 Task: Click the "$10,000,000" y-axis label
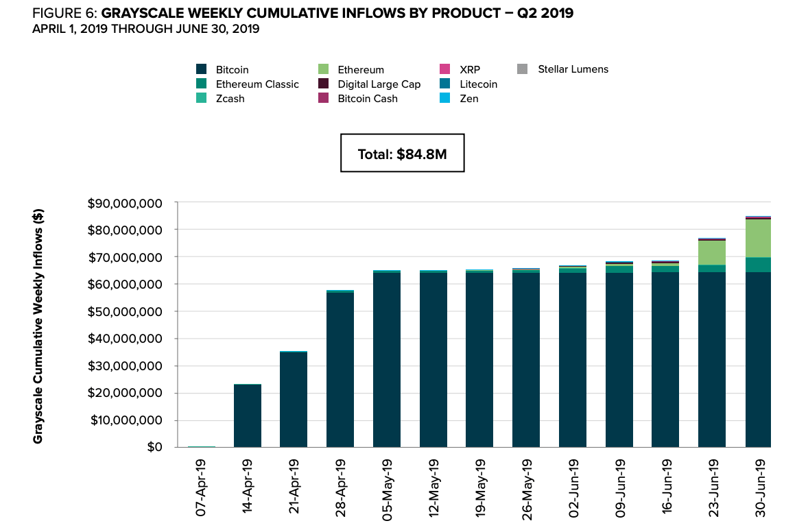pyautogui.click(x=126, y=420)
